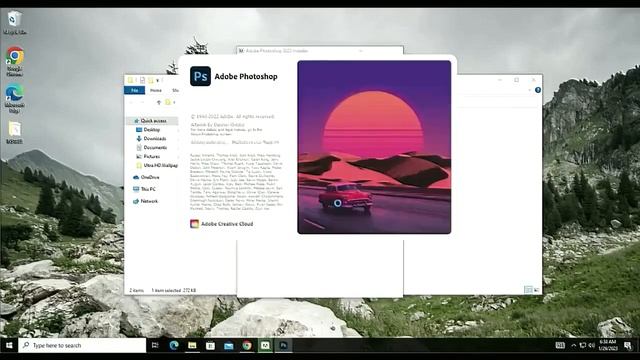Switch to the Home tab in File Explorer

(x=156, y=90)
